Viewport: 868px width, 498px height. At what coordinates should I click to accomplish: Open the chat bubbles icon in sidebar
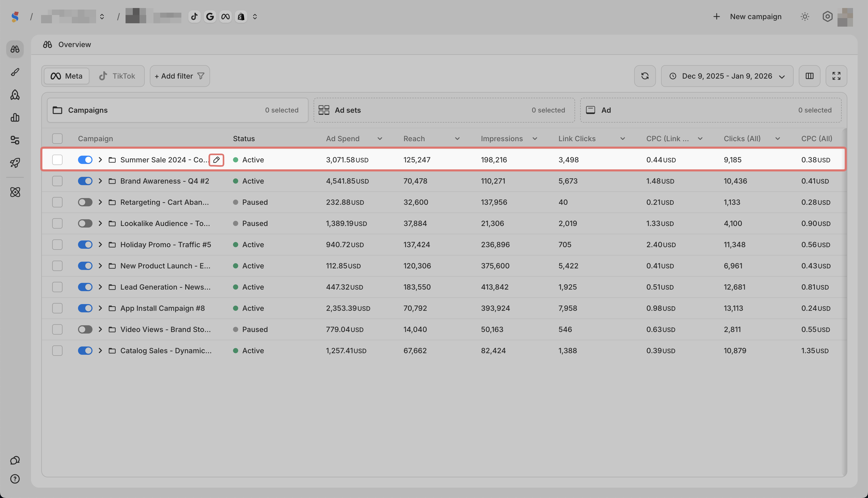coord(15,460)
